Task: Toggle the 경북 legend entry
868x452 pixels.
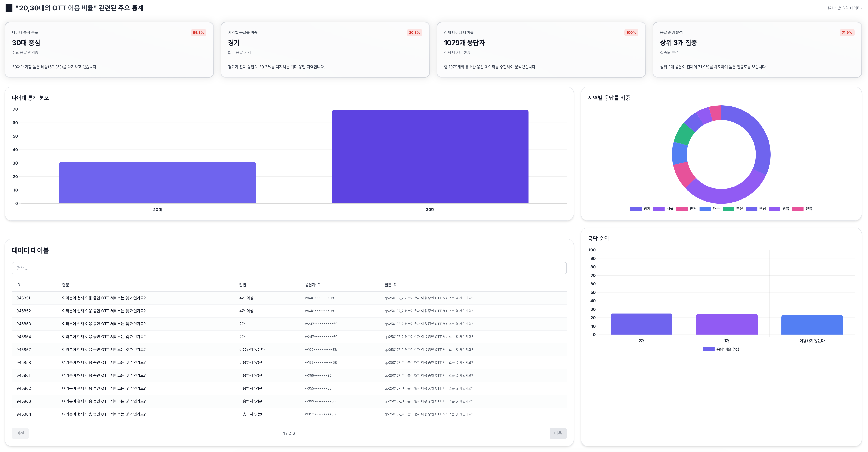Action: [779, 209]
